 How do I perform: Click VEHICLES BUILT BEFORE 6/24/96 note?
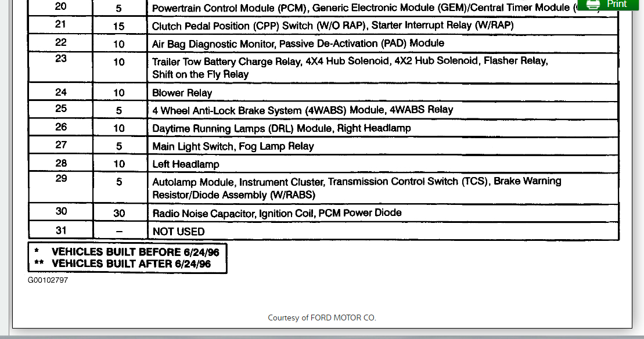coord(135,252)
